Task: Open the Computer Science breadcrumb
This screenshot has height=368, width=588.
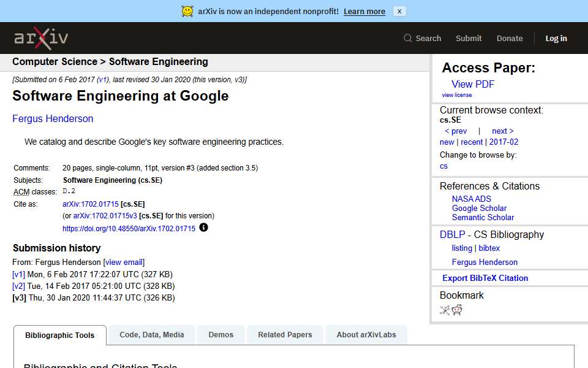Action: click(55, 61)
